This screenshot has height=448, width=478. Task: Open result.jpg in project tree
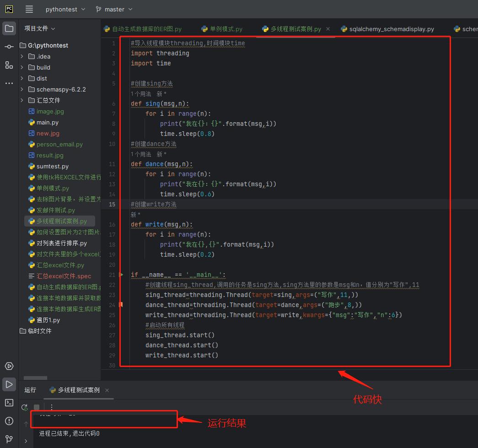click(x=46, y=155)
